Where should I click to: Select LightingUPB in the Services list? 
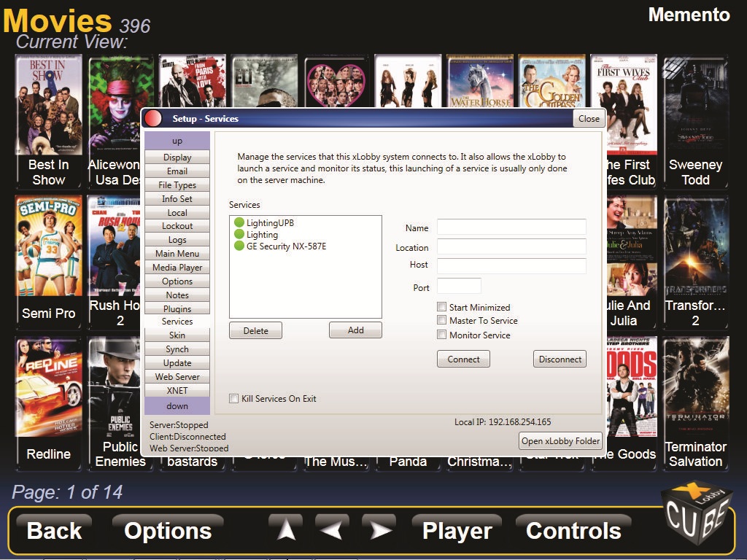(x=270, y=222)
